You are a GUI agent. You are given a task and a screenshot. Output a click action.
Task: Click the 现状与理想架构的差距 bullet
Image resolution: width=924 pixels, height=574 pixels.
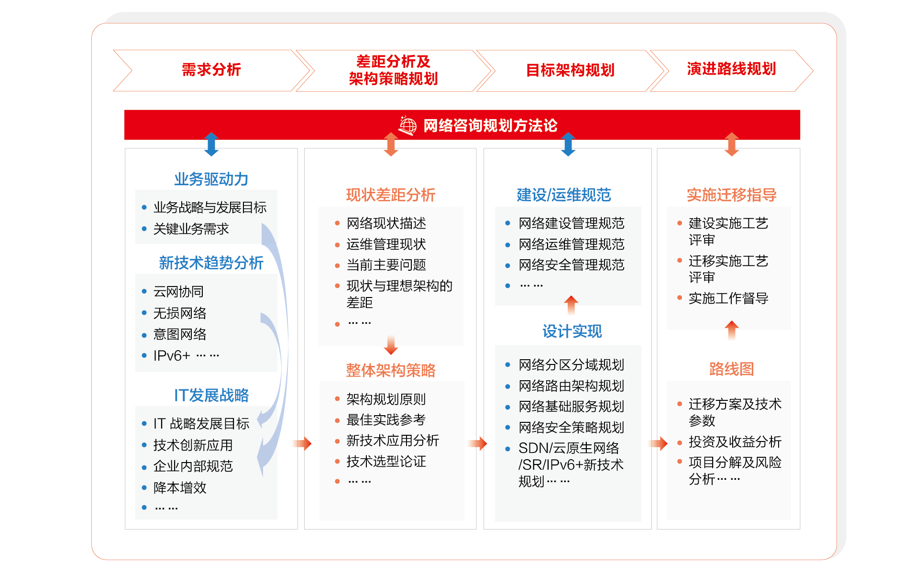tap(399, 294)
